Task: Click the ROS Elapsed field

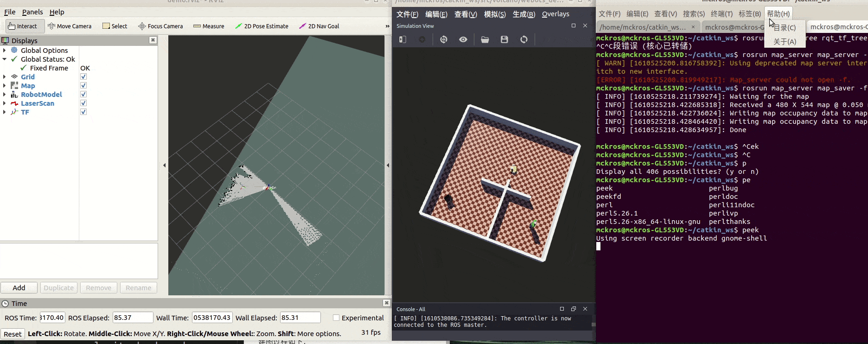Action: tap(133, 318)
